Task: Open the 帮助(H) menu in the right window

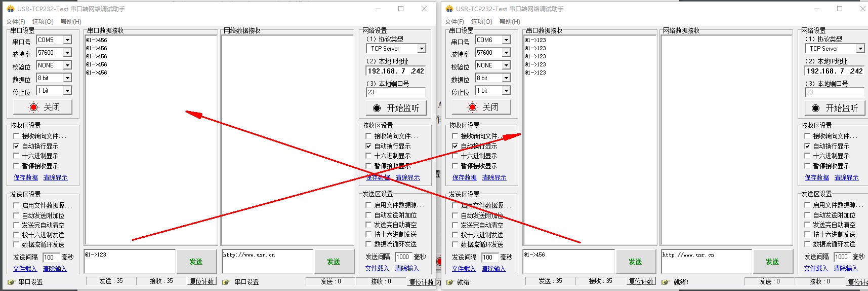Action: [x=510, y=21]
